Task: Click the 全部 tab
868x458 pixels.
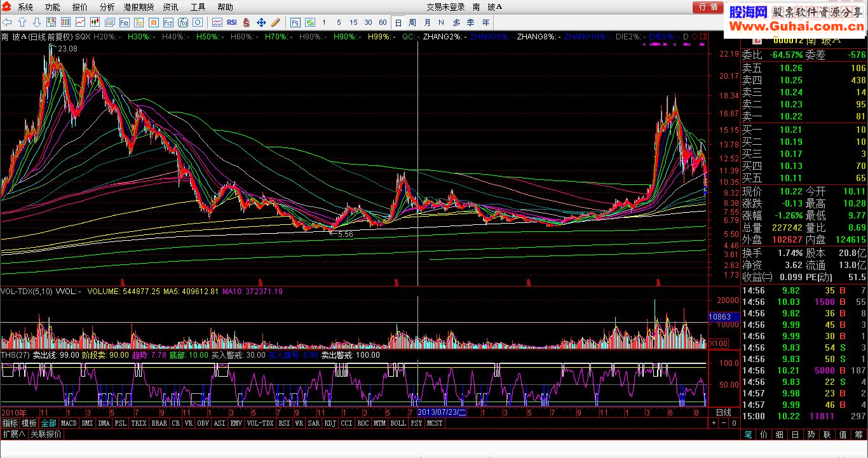Action: coord(49,423)
